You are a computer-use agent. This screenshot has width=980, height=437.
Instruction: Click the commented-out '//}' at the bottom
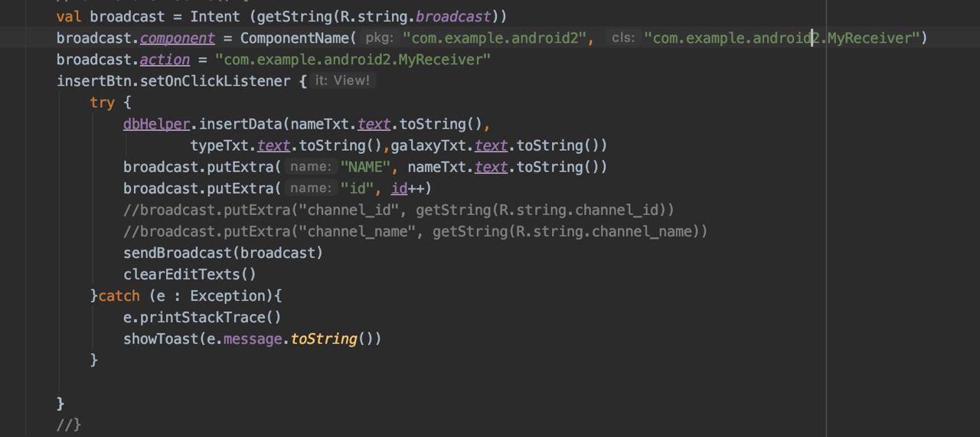tap(69, 423)
